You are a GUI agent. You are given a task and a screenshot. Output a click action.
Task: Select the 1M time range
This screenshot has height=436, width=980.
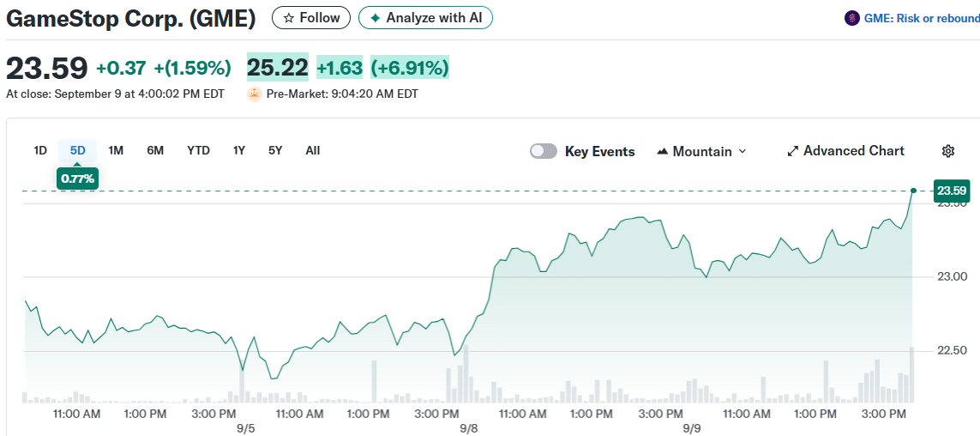116,151
